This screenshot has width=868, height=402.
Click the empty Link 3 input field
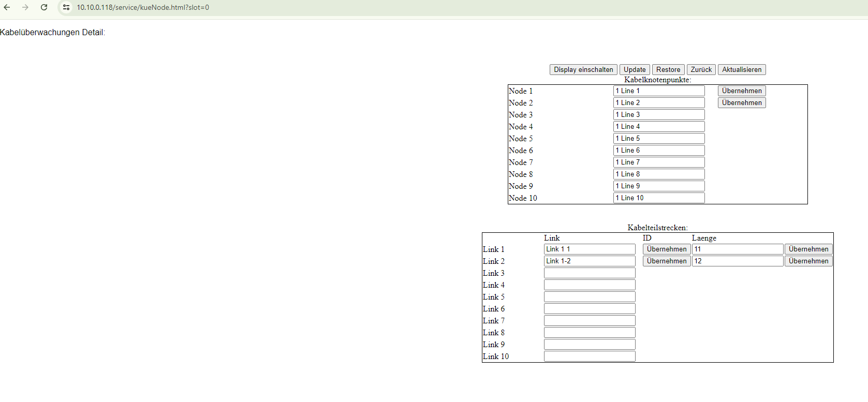[589, 273]
